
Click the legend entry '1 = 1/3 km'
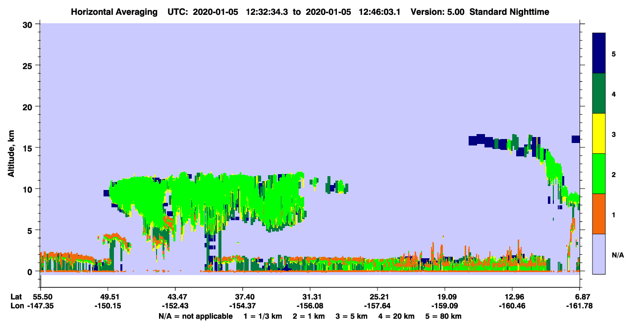(x=262, y=316)
